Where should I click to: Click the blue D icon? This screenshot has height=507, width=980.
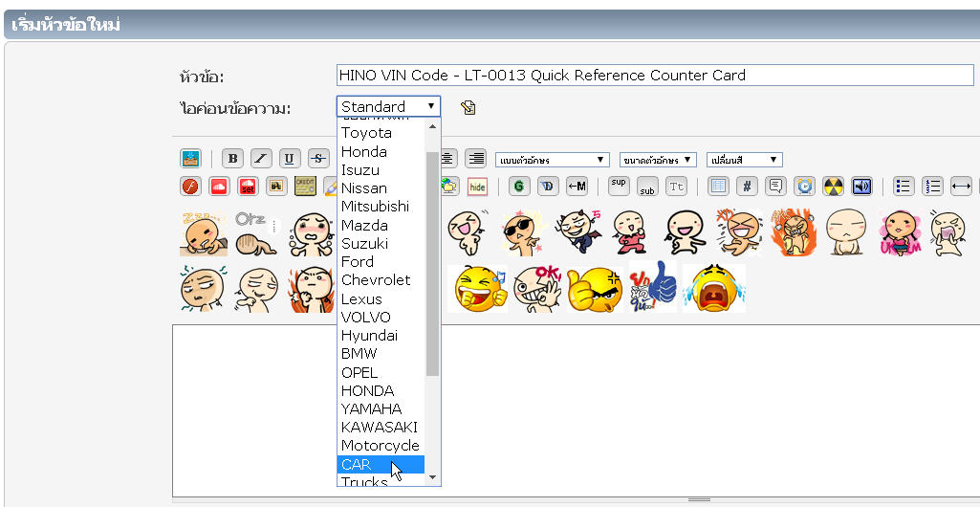(x=548, y=187)
